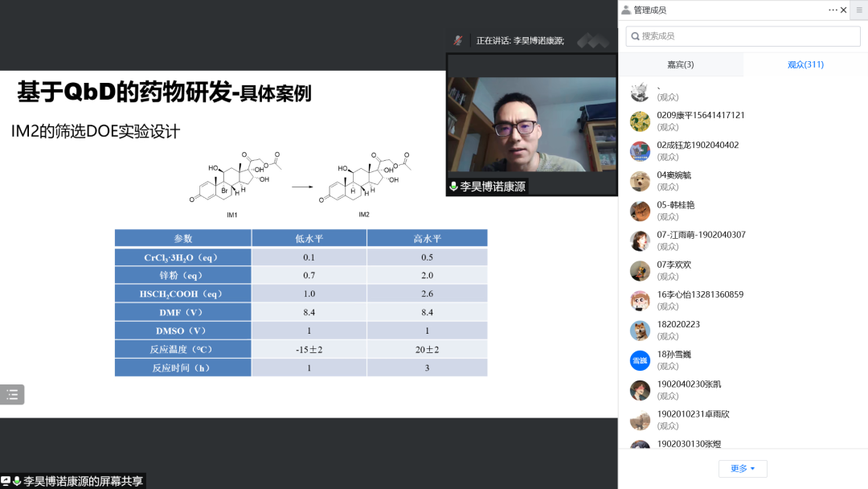Viewport: 868px width, 489px height.
Task: Click the hamburger menu icon at top right
Action: [858, 10]
